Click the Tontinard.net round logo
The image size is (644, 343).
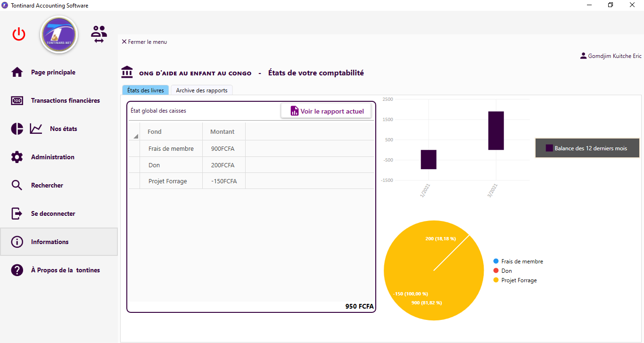59,34
